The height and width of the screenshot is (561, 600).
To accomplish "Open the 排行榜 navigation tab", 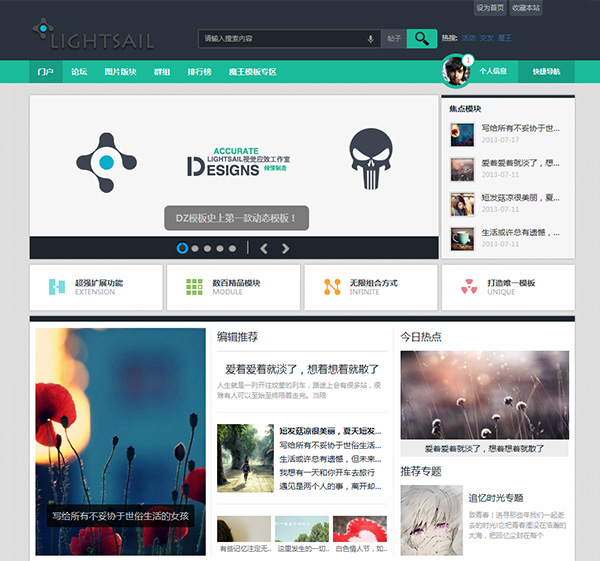I will tap(199, 72).
